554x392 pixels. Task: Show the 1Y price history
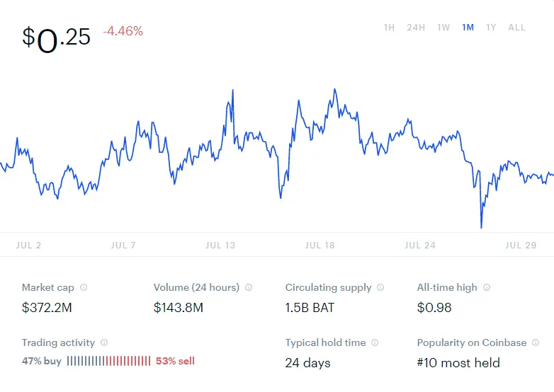tap(491, 28)
